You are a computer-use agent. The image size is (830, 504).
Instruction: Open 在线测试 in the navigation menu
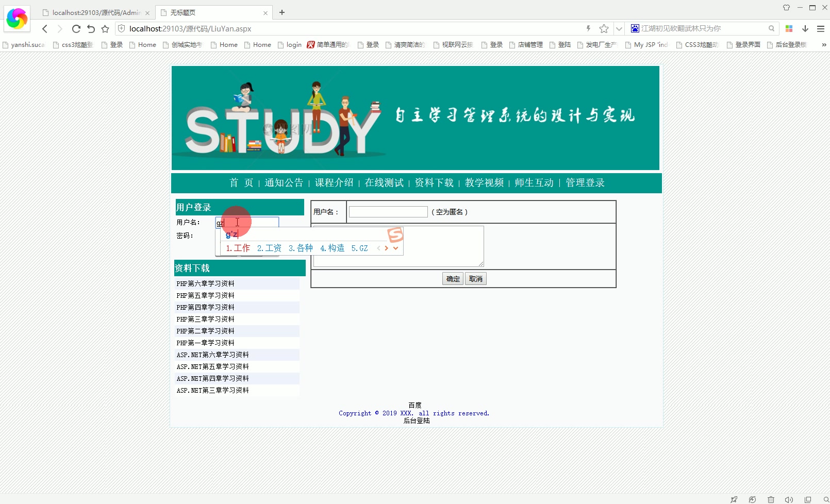point(384,183)
